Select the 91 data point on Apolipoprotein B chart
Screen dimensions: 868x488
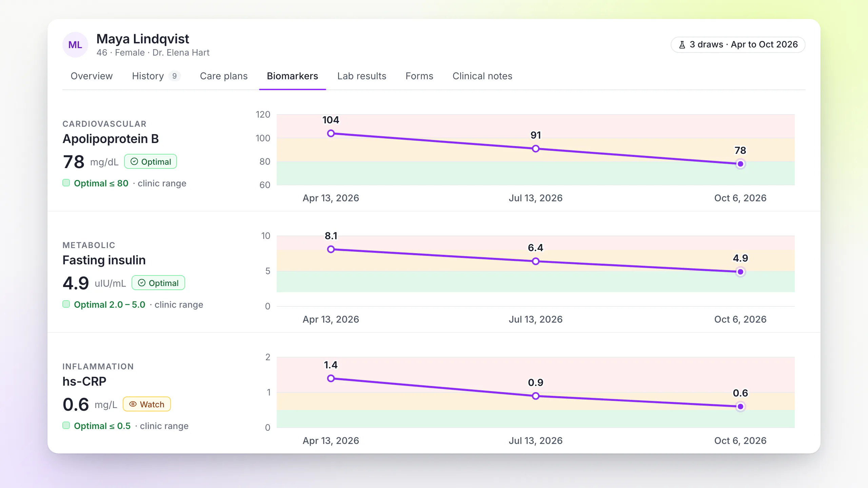pos(536,149)
